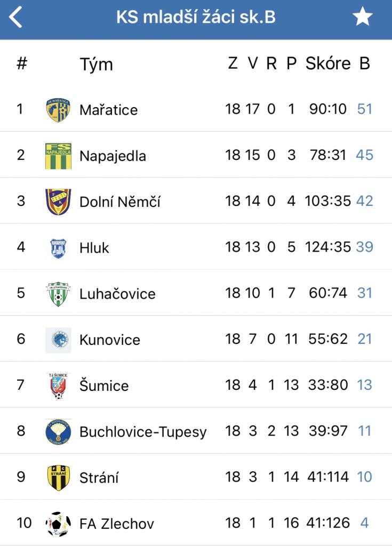Tap the Strání yellow-black crest

[58, 478]
